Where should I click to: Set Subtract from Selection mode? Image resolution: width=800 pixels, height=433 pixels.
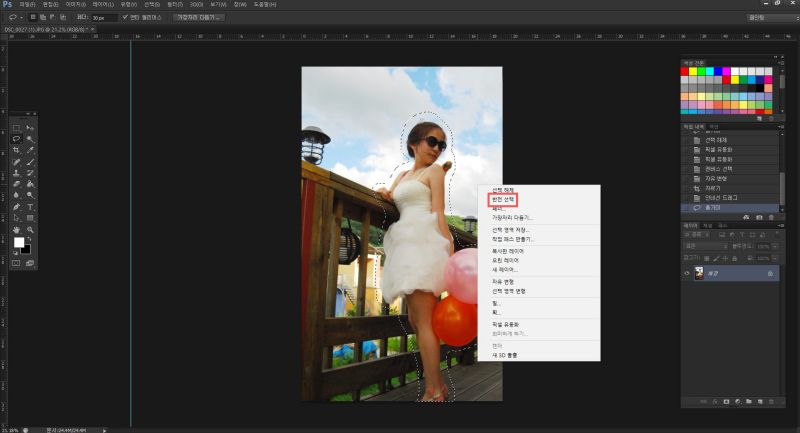[x=53, y=17]
